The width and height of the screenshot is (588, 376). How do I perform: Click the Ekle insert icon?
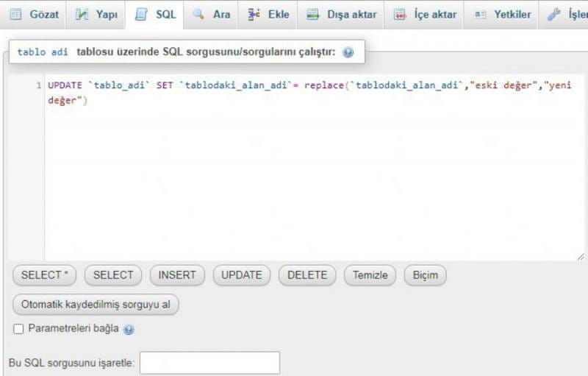click(x=254, y=14)
